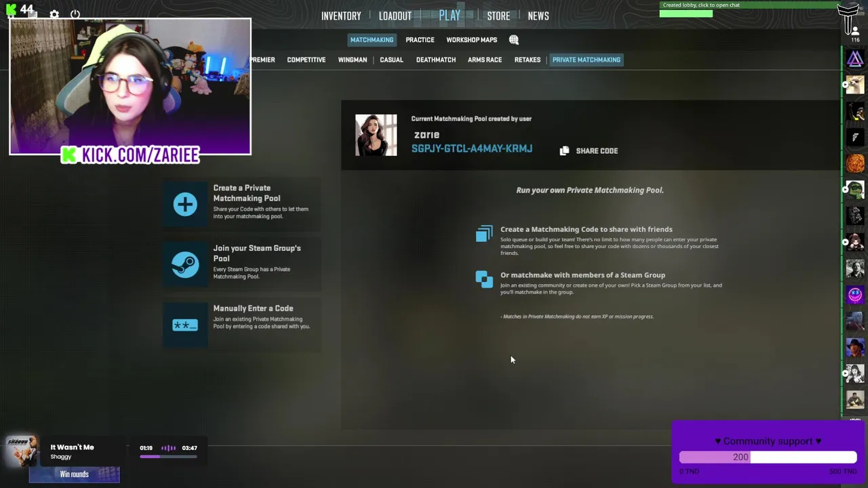Click the copy icon next to Share Code
The image size is (868, 488).
pos(564,150)
